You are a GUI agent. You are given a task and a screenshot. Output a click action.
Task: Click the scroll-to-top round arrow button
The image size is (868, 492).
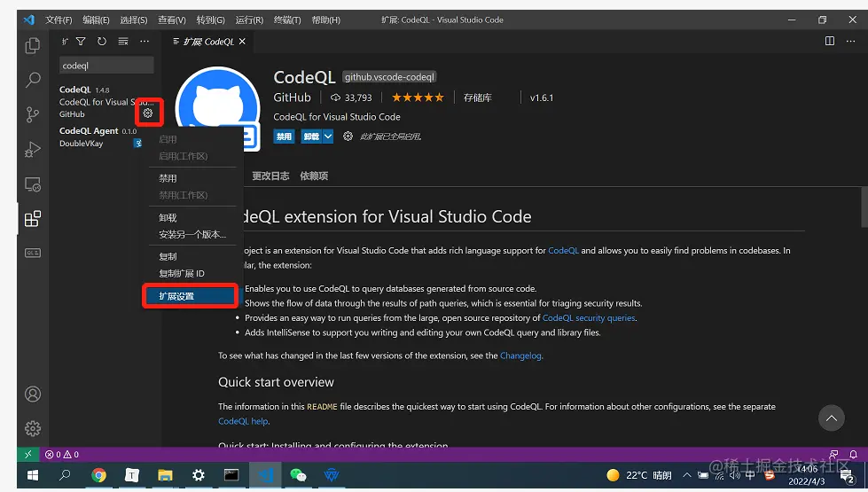pos(832,418)
